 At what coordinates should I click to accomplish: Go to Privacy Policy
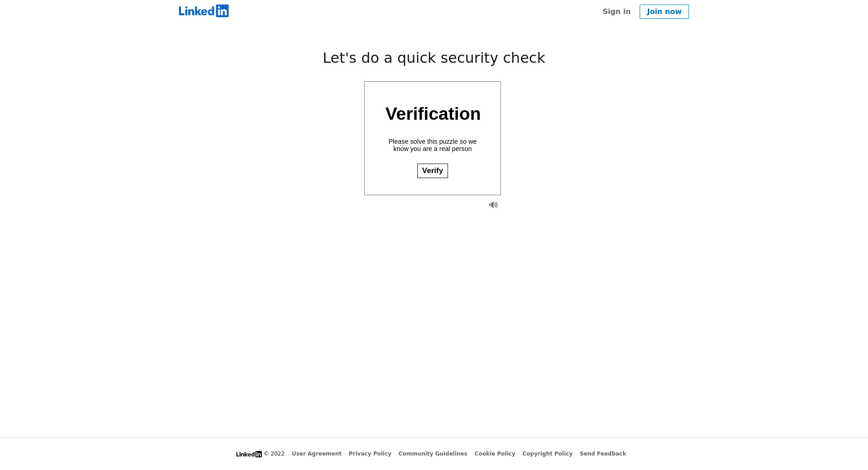point(370,454)
